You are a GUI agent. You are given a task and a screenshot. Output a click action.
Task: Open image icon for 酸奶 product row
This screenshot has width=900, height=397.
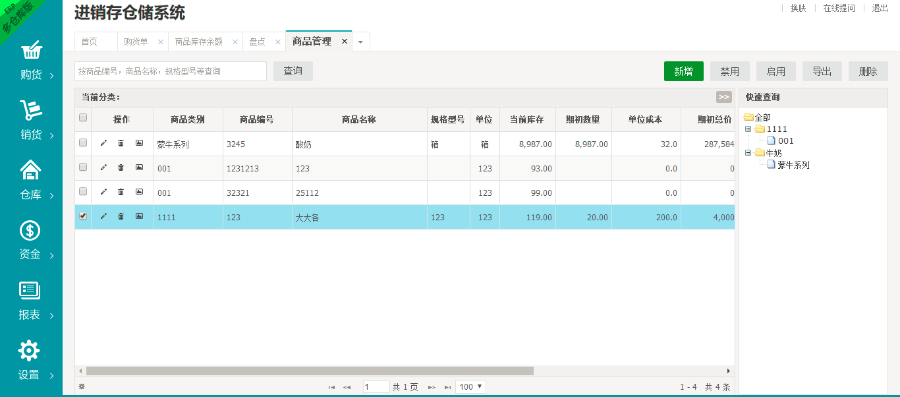coord(139,143)
